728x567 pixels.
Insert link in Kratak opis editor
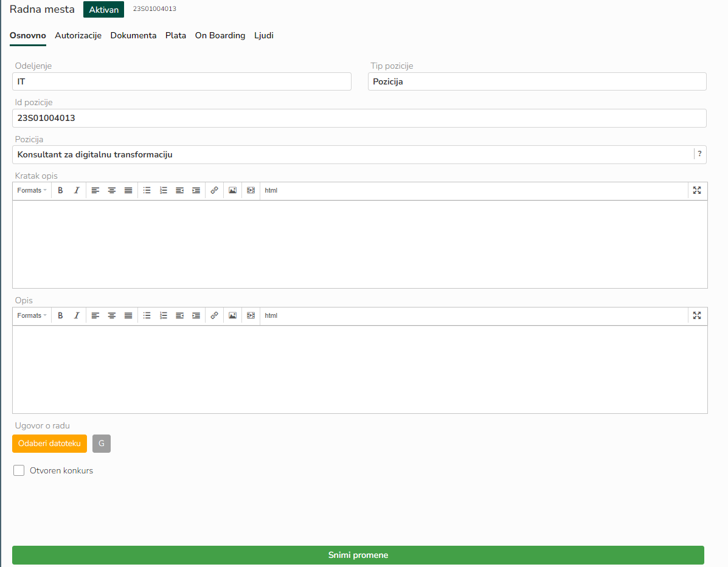pos(214,190)
